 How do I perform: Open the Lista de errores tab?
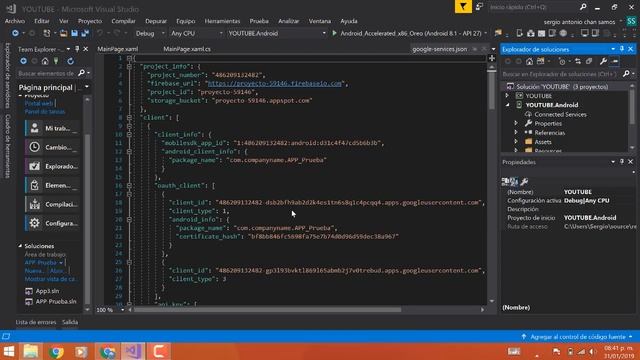[x=36, y=322]
